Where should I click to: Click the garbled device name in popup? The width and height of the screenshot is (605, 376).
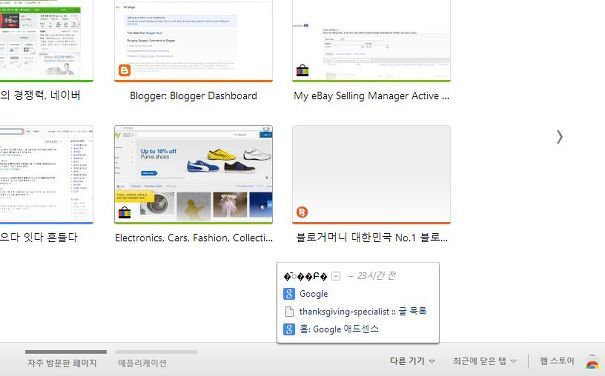click(305, 276)
